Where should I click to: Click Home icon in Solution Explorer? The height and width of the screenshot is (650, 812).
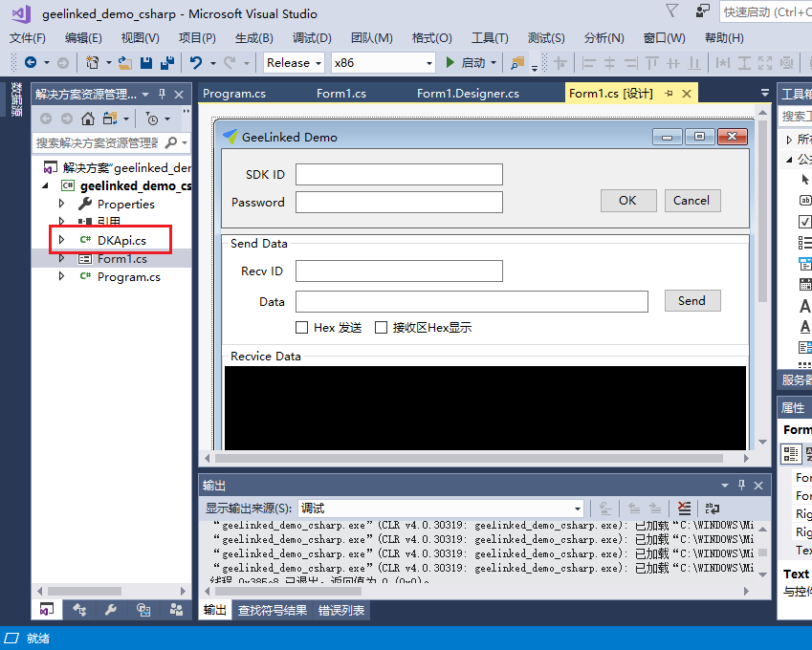tap(88, 119)
